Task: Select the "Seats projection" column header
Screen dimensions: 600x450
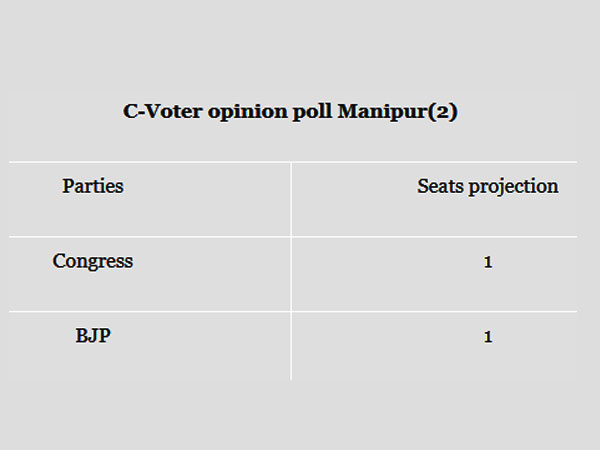Action: [x=487, y=186]
